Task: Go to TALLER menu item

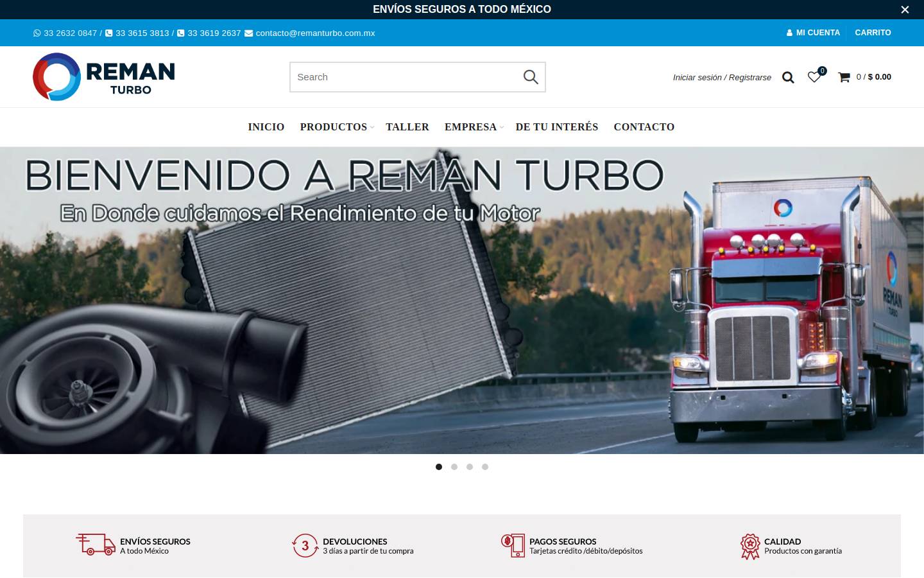Action: (x=407, y=127)
